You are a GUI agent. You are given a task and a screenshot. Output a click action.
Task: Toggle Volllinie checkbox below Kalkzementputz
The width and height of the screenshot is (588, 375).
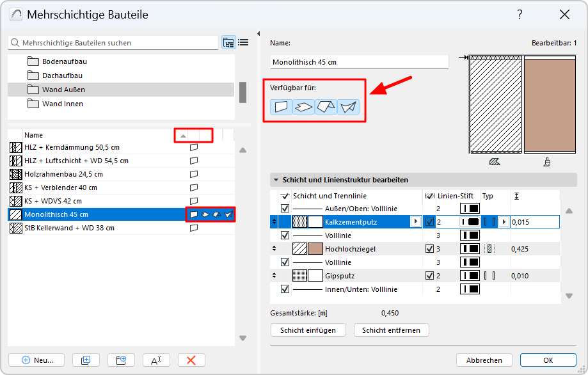285,235
